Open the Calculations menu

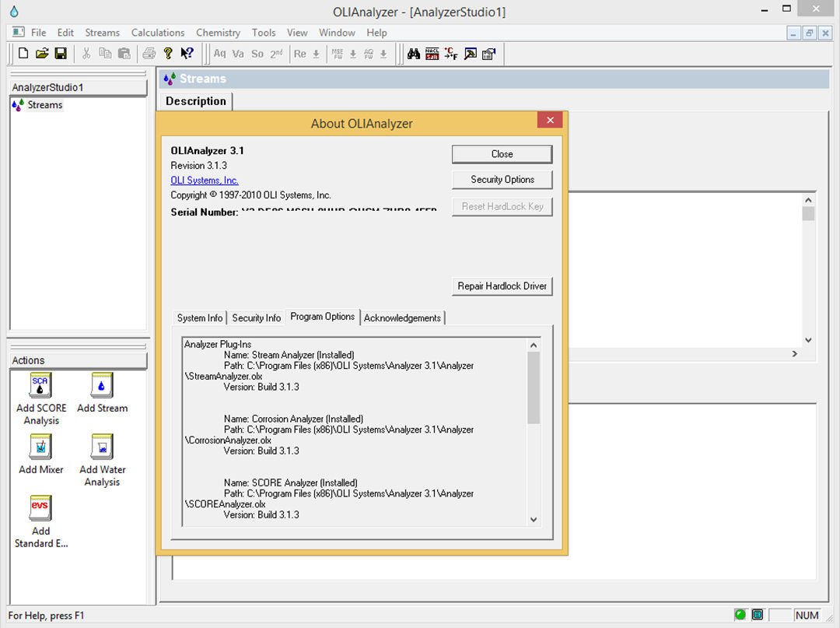157,33
